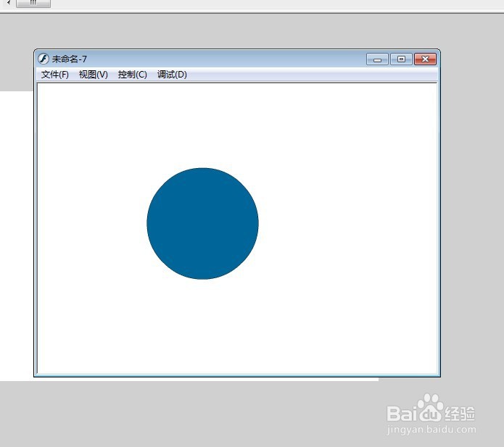
Task: Open the 调试(D) menu
Action: 172,75
